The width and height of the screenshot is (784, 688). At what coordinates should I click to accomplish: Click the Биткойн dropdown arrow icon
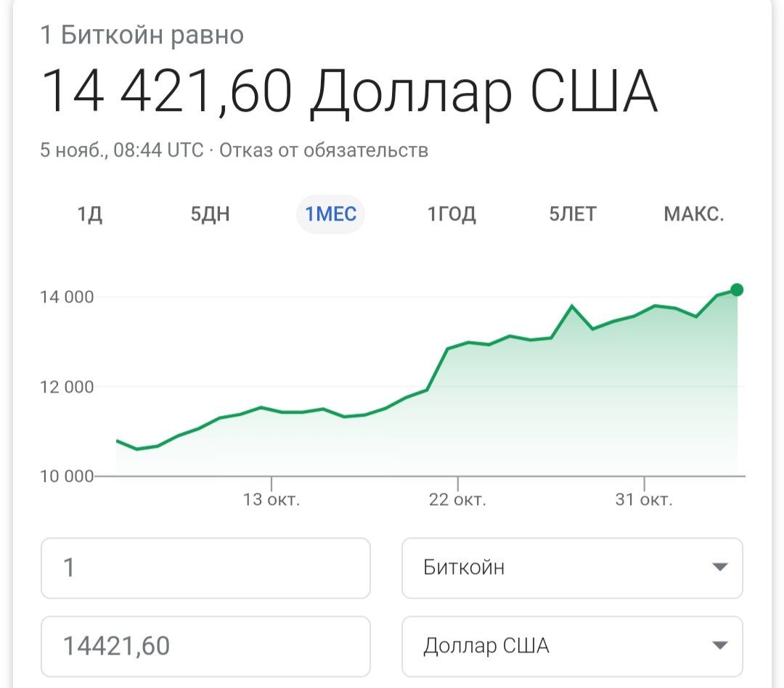tap(719, 567)
